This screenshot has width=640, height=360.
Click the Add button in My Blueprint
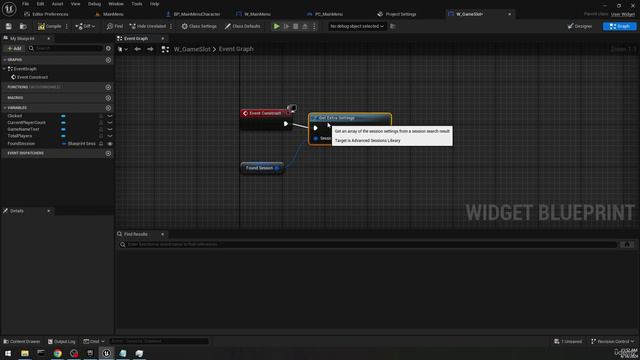pyautogui.click(x=14, y=48)
